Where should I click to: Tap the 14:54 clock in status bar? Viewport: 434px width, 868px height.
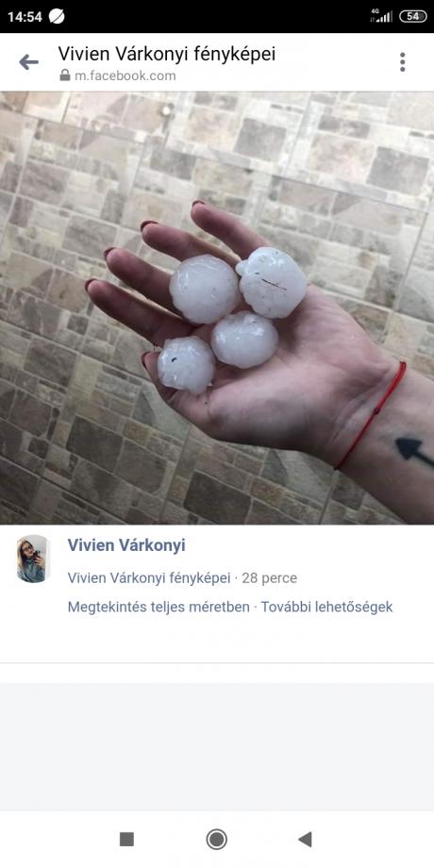tap(25, 17)
